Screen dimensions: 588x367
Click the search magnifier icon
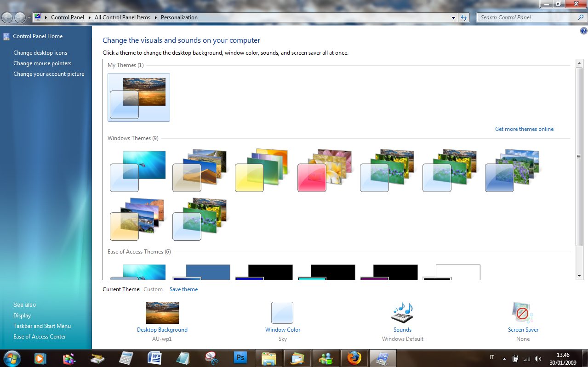tap(581, 17)
